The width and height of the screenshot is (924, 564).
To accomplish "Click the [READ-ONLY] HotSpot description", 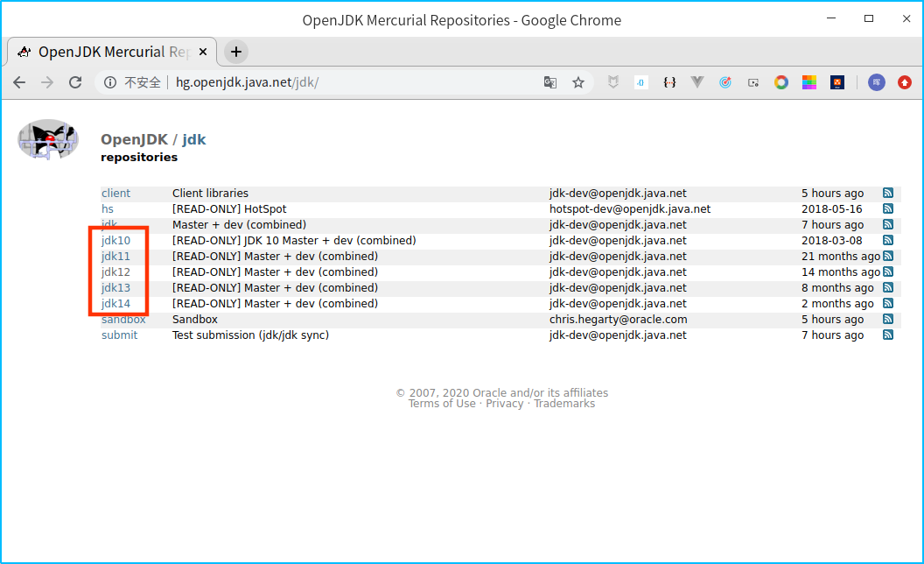I will (x=229, y=208).
